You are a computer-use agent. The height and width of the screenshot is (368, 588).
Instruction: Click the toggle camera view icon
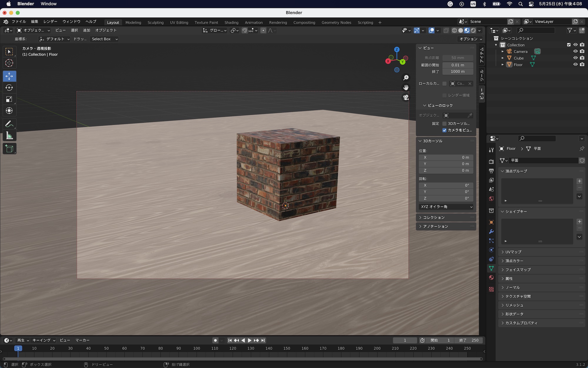click(406, 97)
